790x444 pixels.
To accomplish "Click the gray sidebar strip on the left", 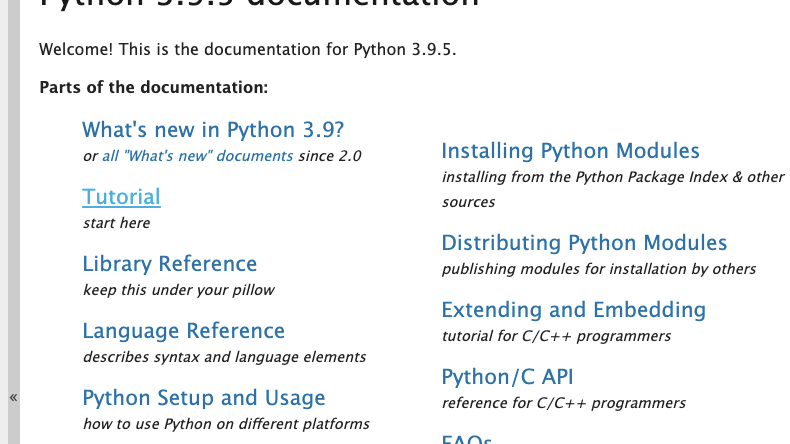I will pyautogui.click(x=13, y=200).
